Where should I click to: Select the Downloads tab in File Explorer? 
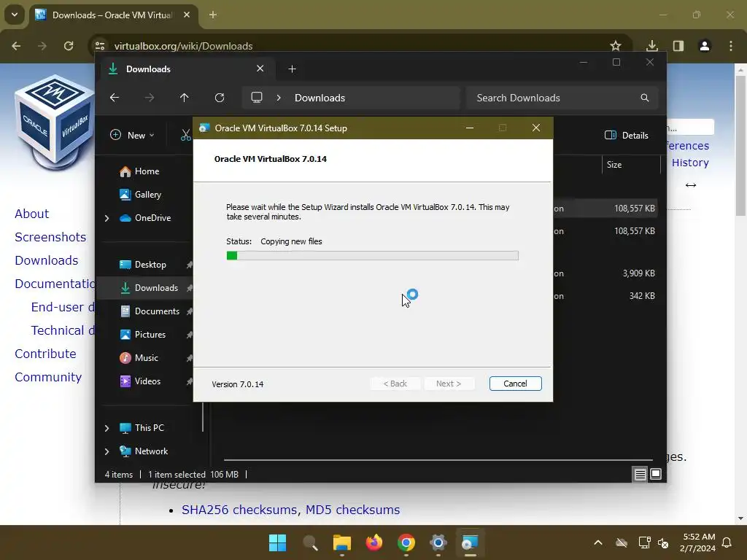click(x=186, y=69)
